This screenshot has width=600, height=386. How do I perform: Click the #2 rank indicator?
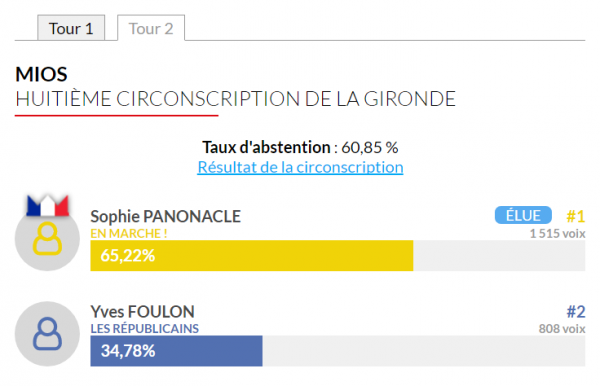click(x=576, y=312)
